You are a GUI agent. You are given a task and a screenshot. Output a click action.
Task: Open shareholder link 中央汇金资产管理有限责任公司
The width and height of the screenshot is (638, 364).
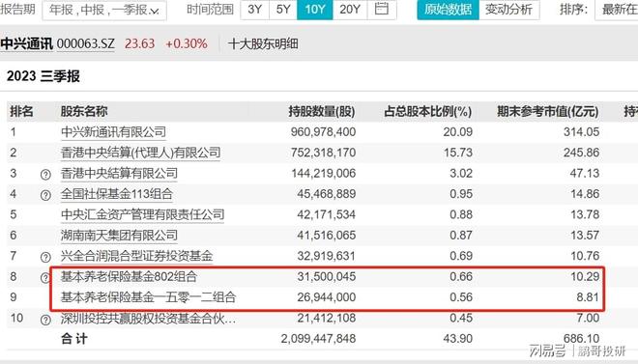(142, 215)
